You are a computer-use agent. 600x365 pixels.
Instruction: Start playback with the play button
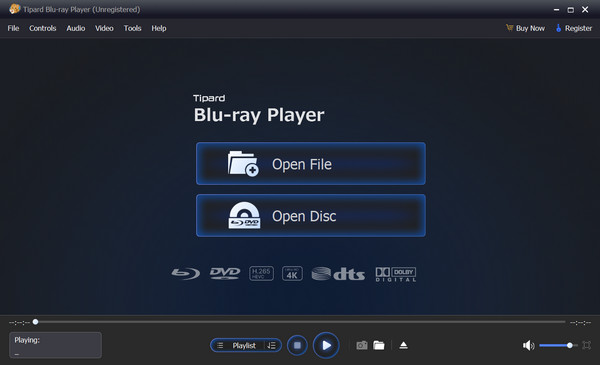tap(326, 345)
